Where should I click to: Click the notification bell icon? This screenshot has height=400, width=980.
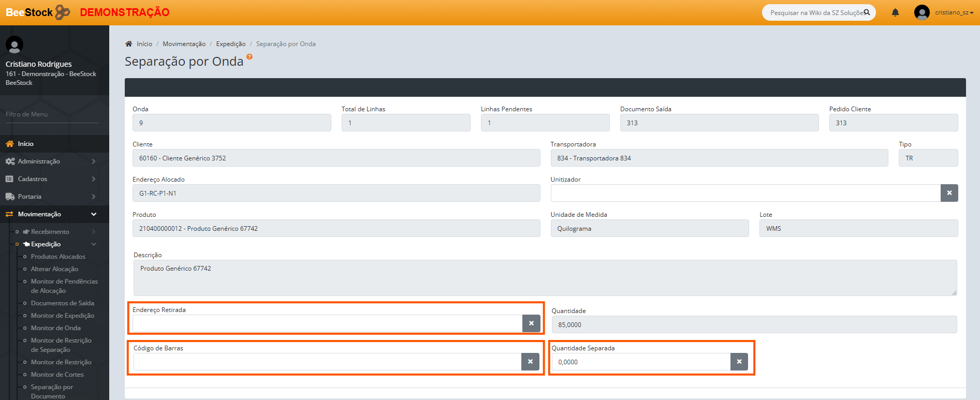[895, 12]
